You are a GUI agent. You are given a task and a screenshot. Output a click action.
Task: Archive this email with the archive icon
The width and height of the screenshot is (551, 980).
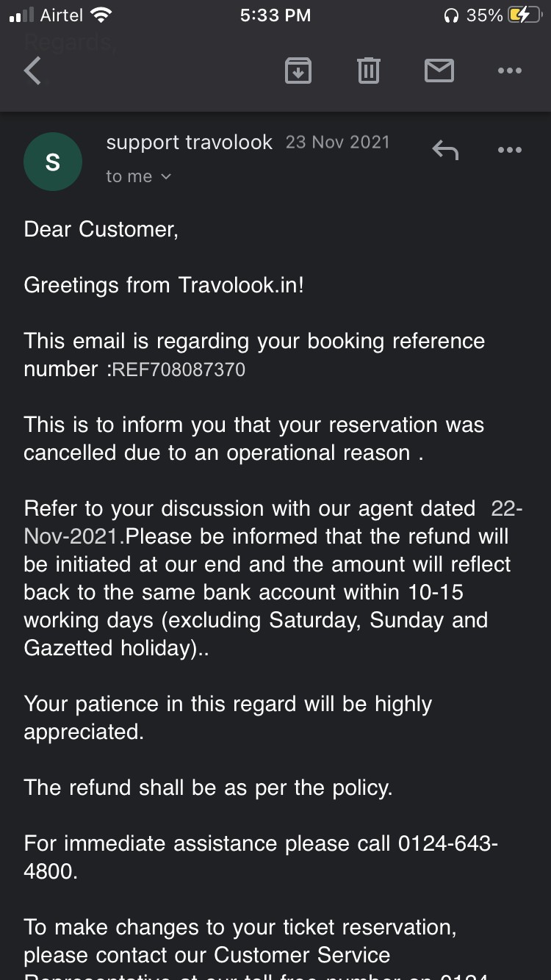click(298, 71)
